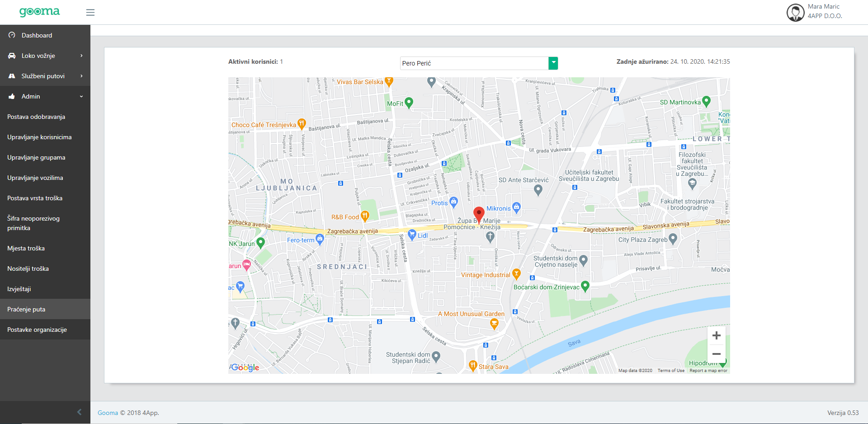Select the Choco Café Trešnjevka pin
The width and height of the screenshot is (868, 424).
pyautogui.click(x=302, y=124)
